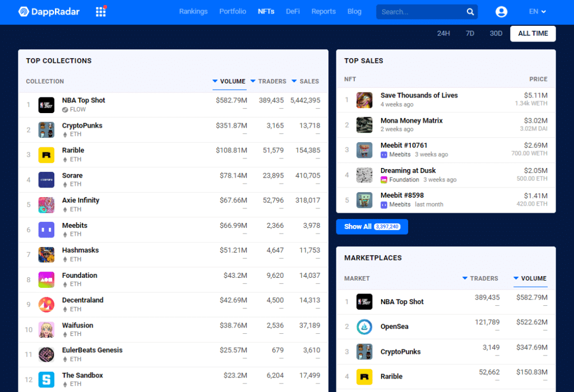Click the $5.11M top sale price
Image resolution: width=574 pixels, height=392 pixels.
(x=535, y=95)
